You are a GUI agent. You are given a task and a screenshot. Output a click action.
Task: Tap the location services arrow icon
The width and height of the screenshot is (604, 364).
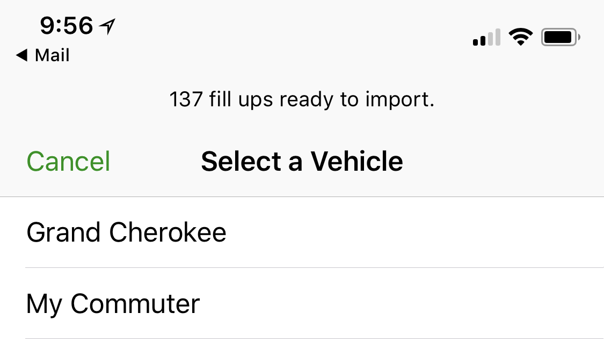tap(107, 26)
